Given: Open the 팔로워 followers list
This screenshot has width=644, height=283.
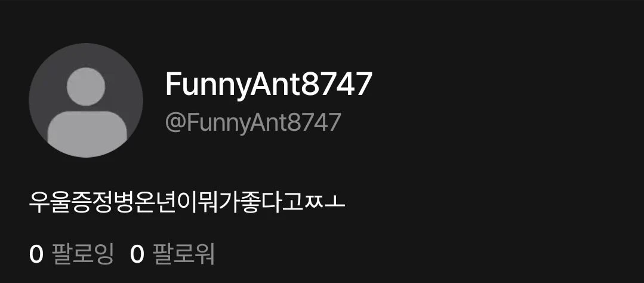Looking at the screenshot, I should tap(172, 254).
